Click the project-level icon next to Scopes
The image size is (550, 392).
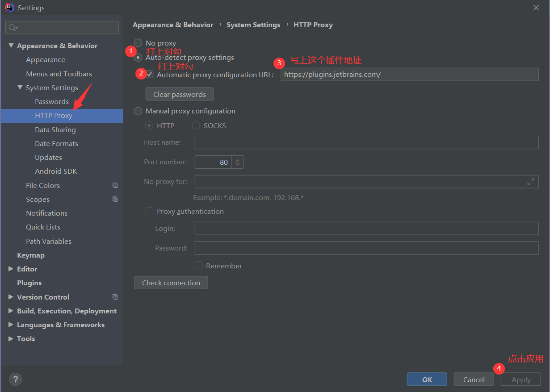click(x=115, y=199)
